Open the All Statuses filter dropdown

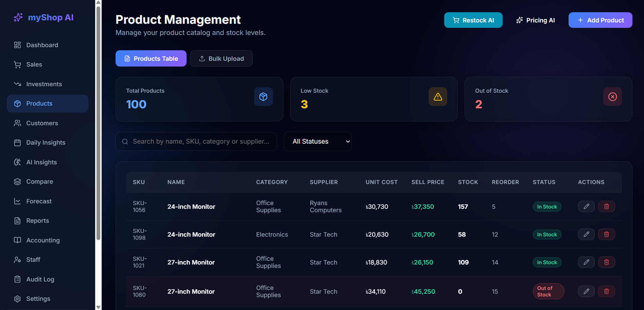[x=318, y=141]
